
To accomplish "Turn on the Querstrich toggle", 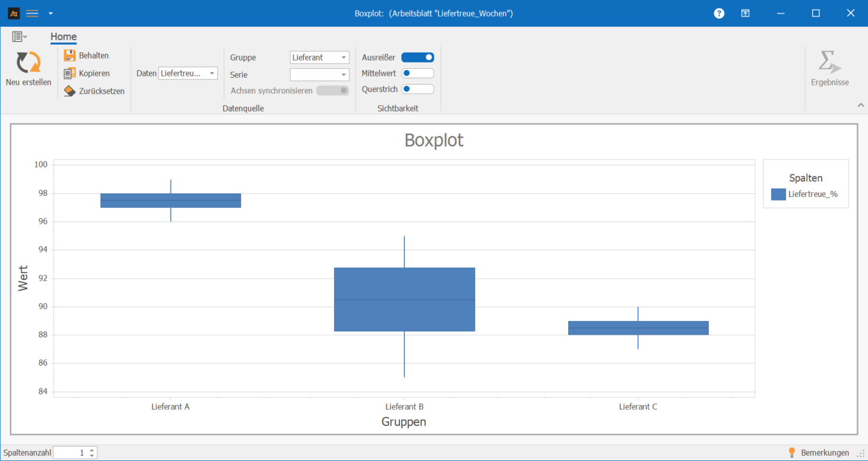I will click(x=417, y=90).
